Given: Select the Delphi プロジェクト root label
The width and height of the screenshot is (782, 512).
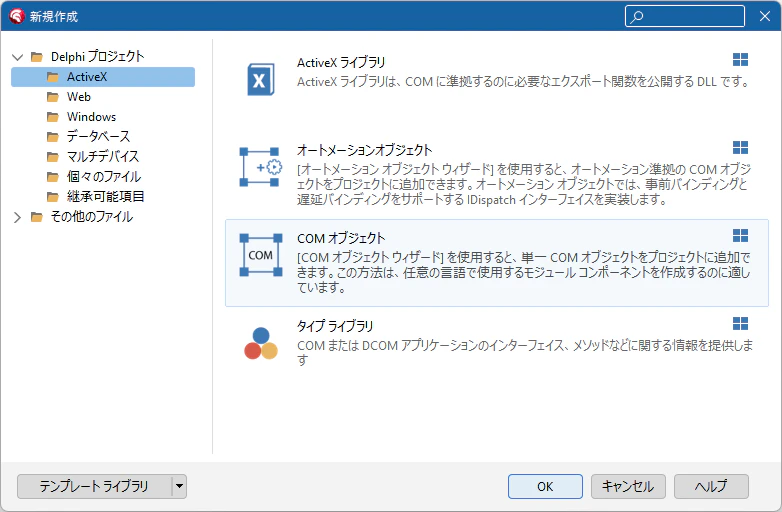Looking at the screenshot, I should (97, 57).
